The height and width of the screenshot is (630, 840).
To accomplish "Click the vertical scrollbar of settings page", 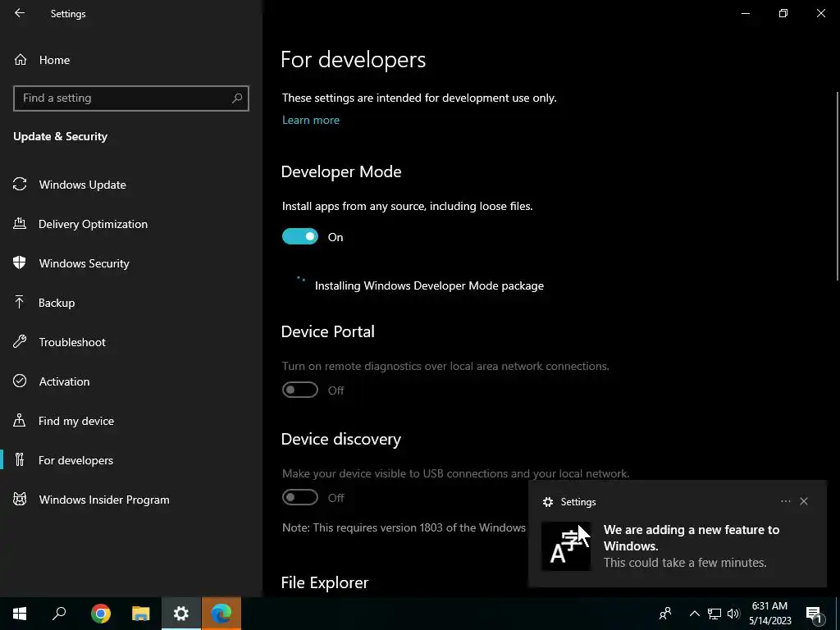I will [838, 186].
